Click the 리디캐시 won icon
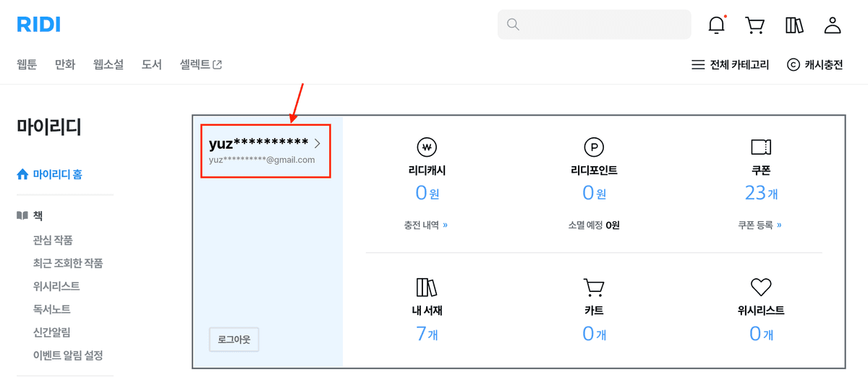Screen dimensions: 868x388 coord(427,147)
